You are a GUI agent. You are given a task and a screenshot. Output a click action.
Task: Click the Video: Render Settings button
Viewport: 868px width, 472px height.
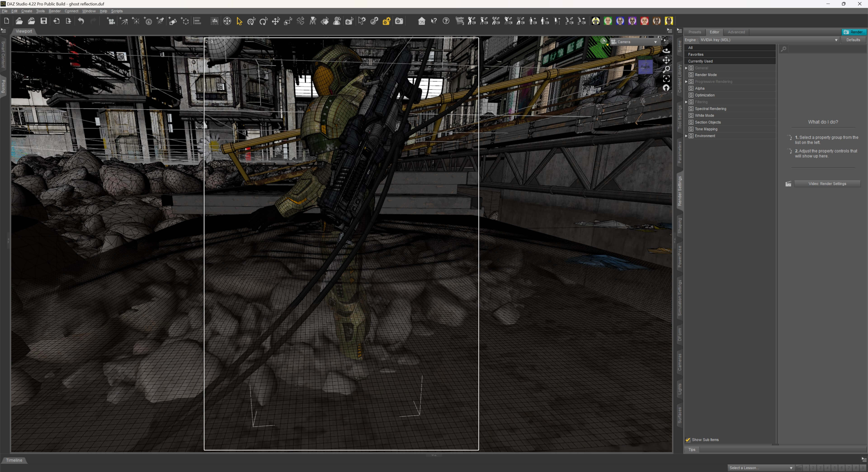[827, 184]
